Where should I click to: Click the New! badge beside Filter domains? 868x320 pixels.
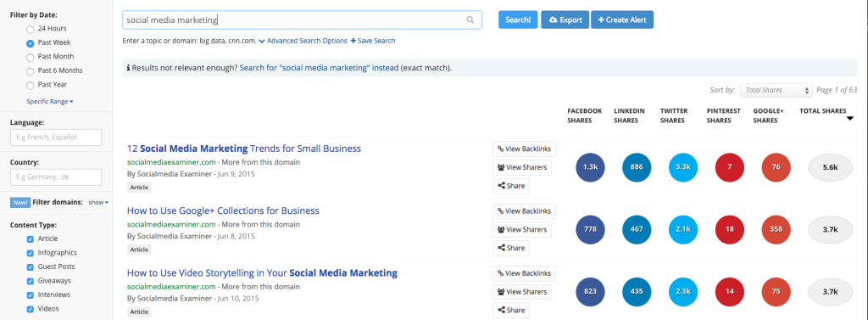click(x=20, y=202)
